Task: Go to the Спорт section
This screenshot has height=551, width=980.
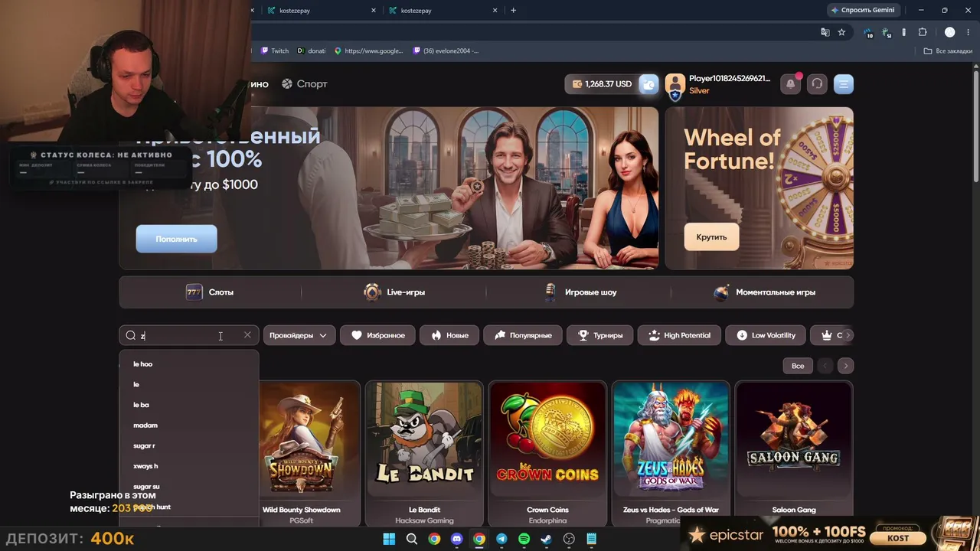Action: click(x=304, y=84)
